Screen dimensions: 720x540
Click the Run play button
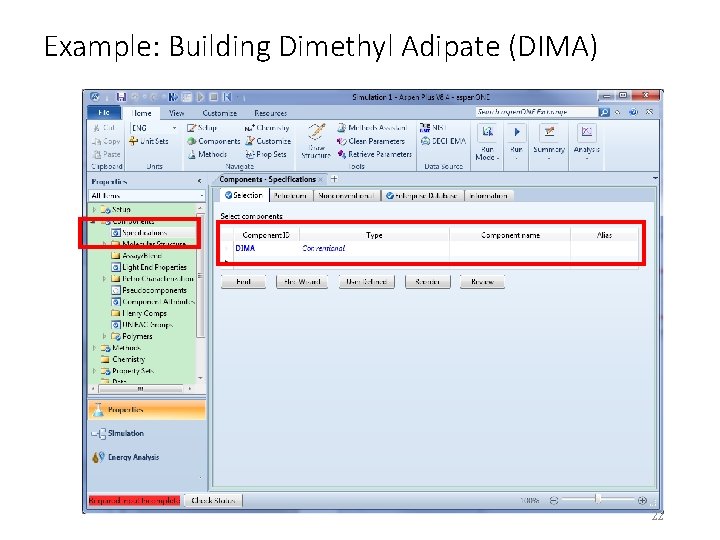tap(516, 142)
